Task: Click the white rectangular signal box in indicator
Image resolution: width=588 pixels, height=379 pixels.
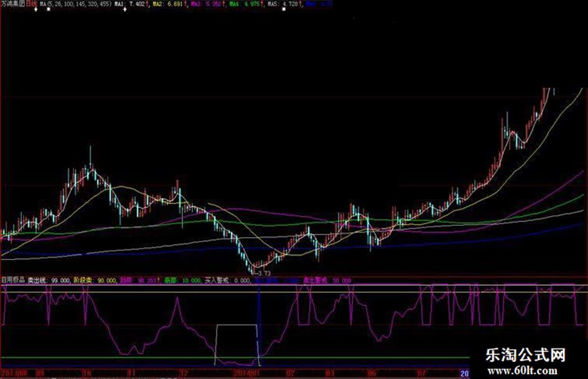Action: 236,345
